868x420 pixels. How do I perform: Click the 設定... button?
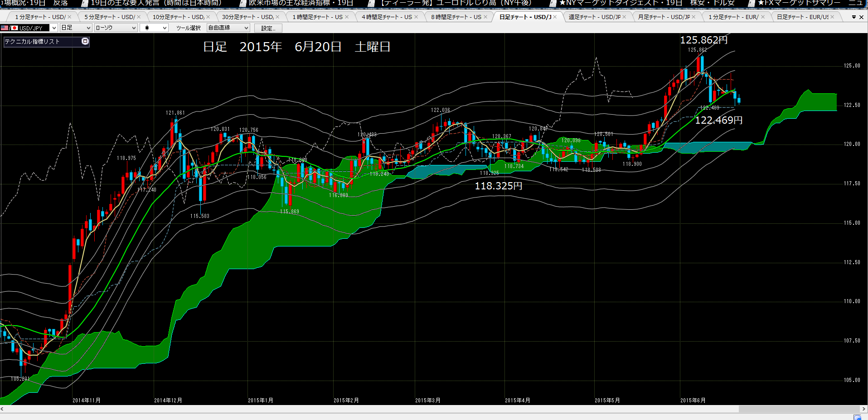pyautogui.click(x=268, y=28)
